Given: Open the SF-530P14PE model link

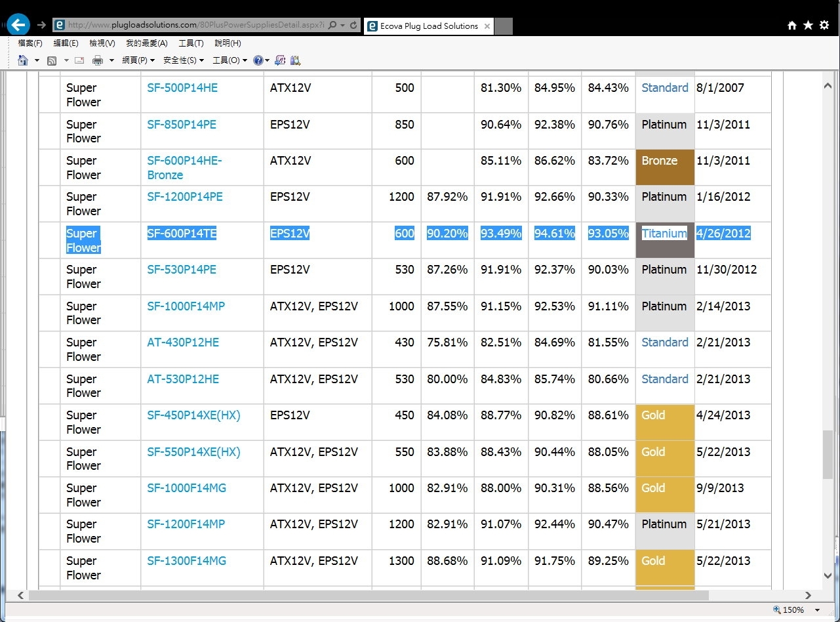Looking at the screenshot, I should [x=182, y=270].
